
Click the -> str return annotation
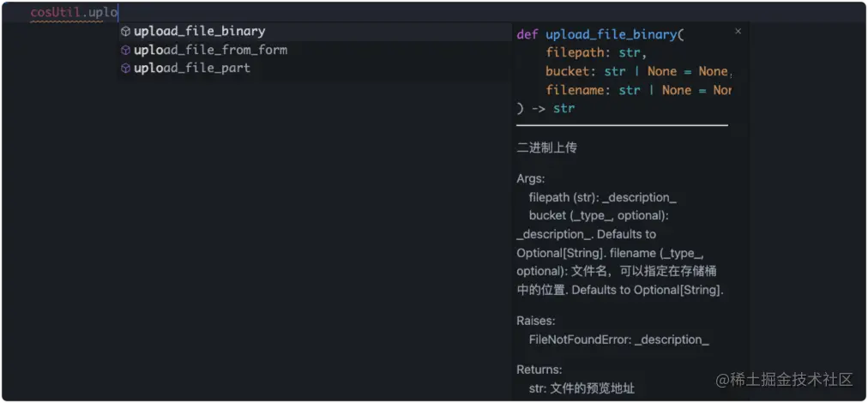tap(553, 109)
